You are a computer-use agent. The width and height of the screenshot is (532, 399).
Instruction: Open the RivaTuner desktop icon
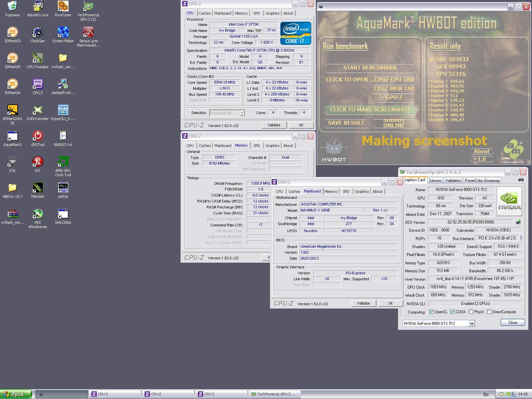pos(63,9)
